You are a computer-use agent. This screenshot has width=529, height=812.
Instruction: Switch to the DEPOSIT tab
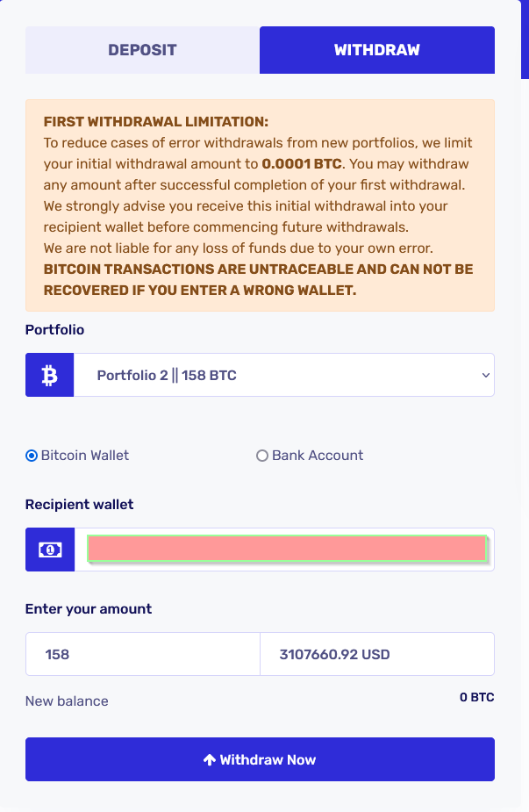(142, 50)
